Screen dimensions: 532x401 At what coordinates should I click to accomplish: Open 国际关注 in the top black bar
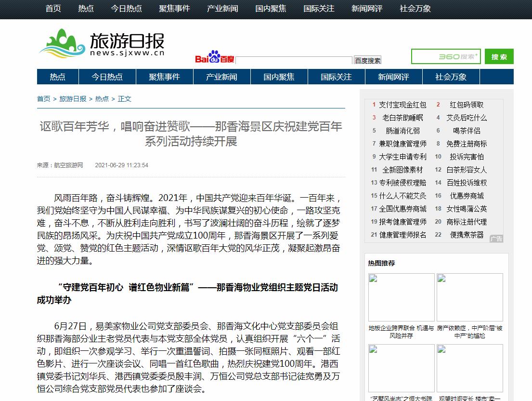(x=319, y=9)
